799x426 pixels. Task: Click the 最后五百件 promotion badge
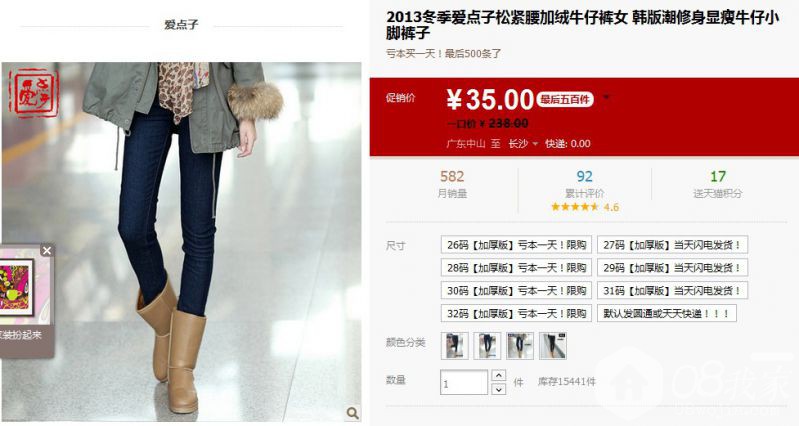(x=566, y=99)
